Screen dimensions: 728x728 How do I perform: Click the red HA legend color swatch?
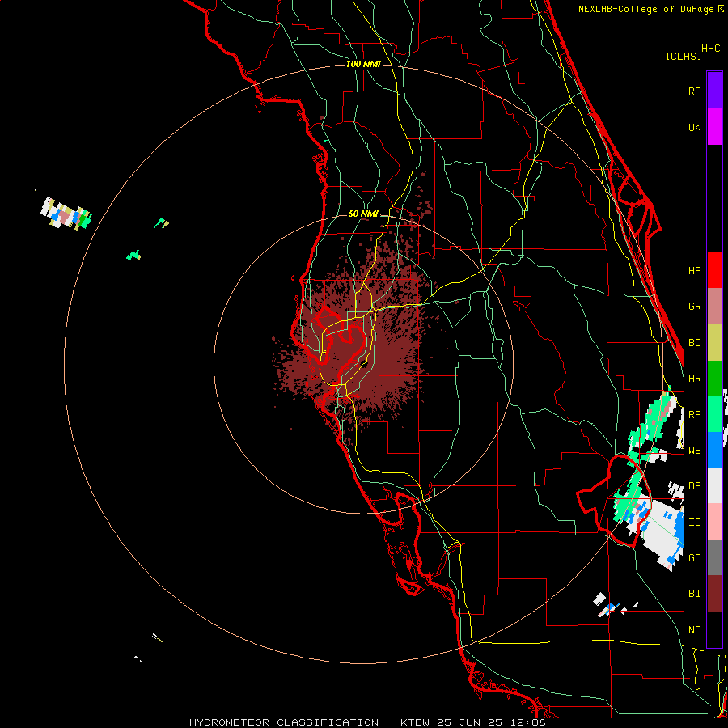tap(714, 270)
